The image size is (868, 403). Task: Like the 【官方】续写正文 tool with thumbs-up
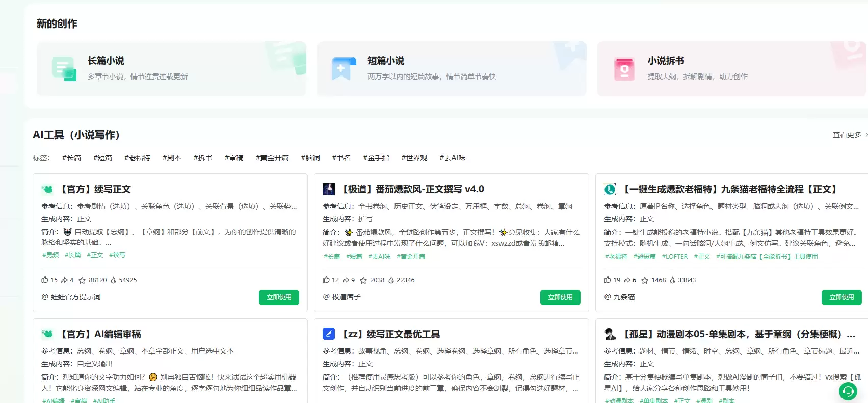45,280
